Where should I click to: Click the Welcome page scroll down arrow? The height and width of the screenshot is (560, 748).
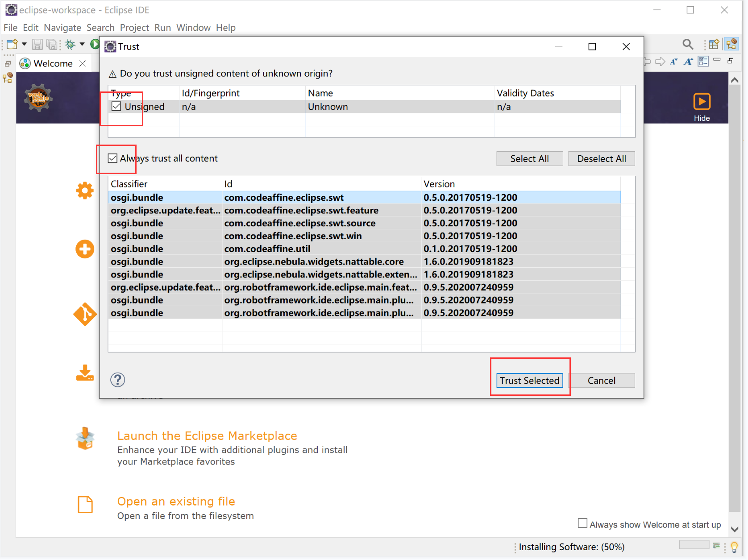735,530
